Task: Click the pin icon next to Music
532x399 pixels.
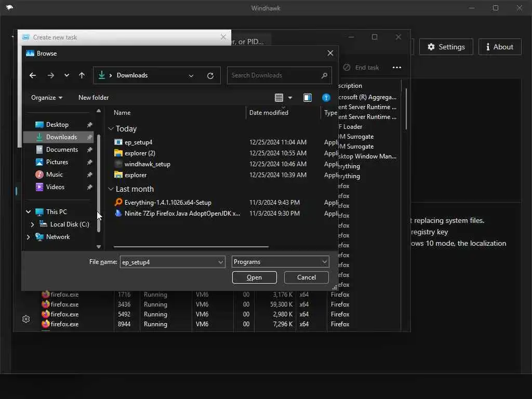Action: pyautogui.click(x=89, y=175)
